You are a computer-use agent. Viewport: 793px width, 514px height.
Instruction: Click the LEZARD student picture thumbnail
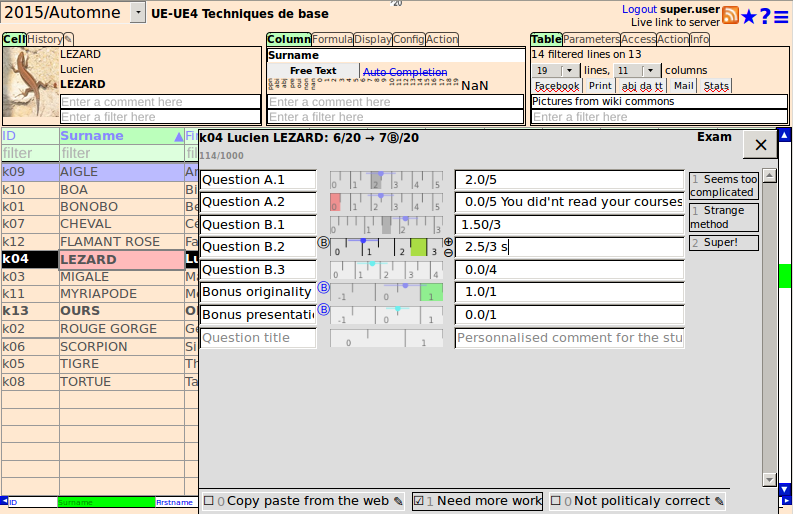[x=30, y=85]
